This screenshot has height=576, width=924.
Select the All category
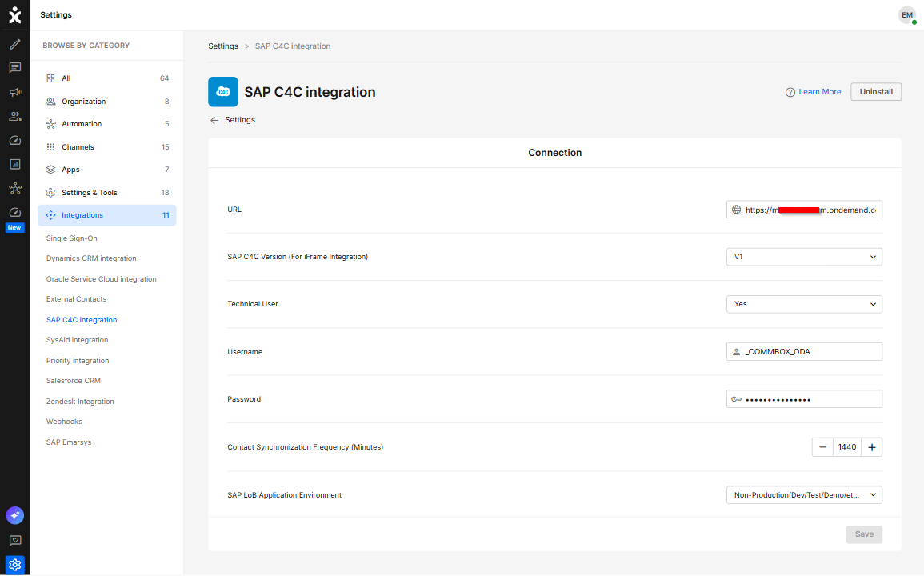106,78
